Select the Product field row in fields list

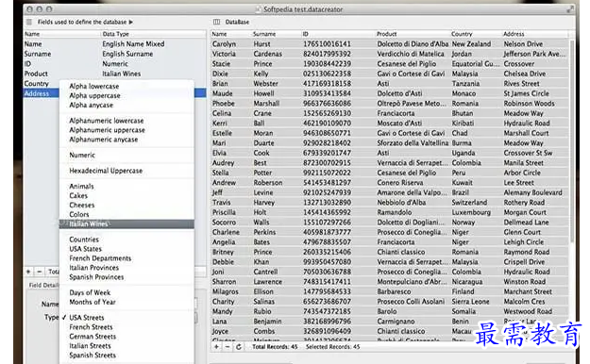point(114,74)
